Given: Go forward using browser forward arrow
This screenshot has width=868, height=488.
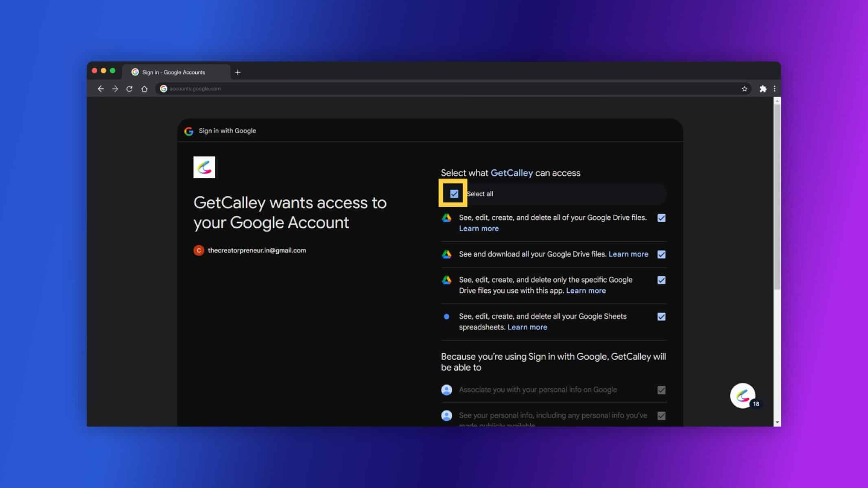Looking at the screenshot, I should 115,89.
